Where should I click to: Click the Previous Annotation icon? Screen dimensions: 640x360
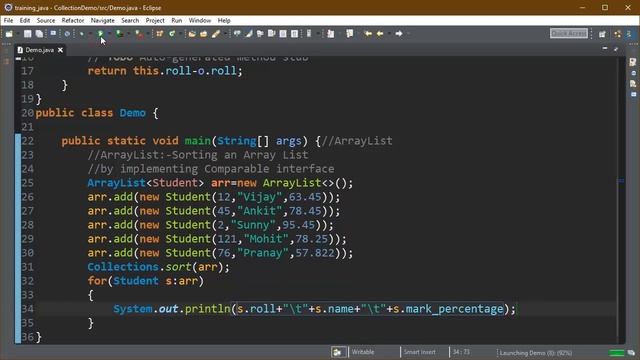tap(350, 33)
